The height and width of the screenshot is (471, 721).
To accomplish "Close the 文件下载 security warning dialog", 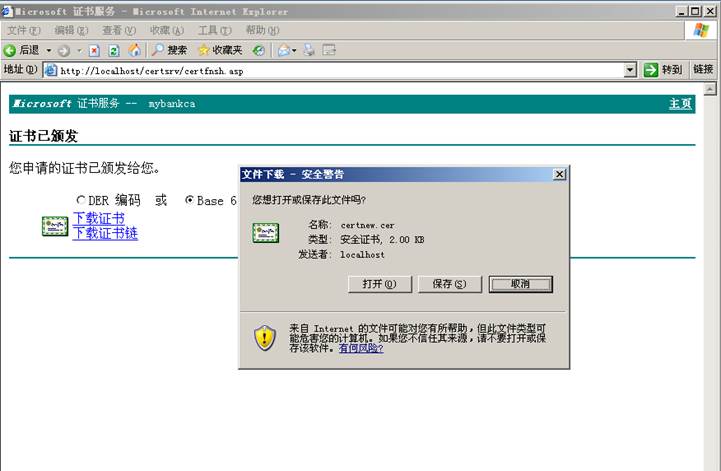I will click(559, 174).
